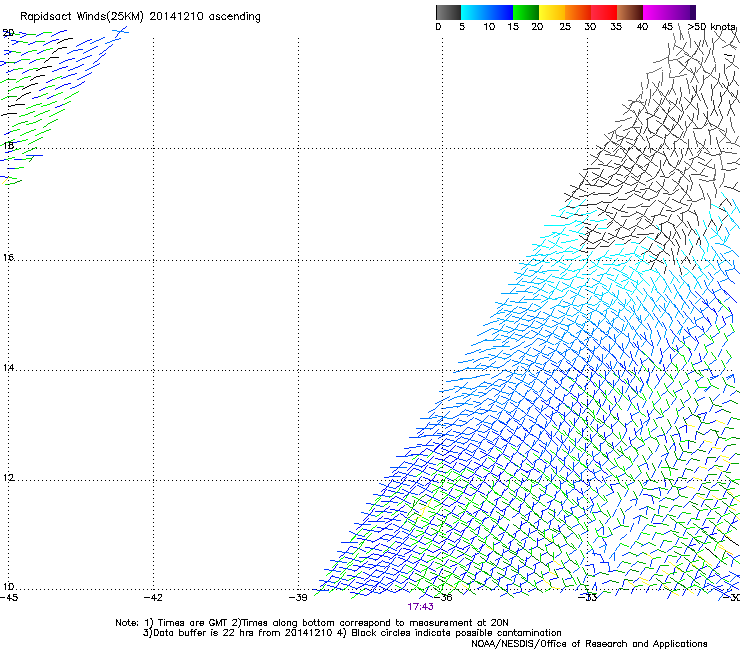This screenshot has width=740, height=650.
Task: Select the cyan-blue 5-15 knots legend swatch
Action: (x=487, y=12)
